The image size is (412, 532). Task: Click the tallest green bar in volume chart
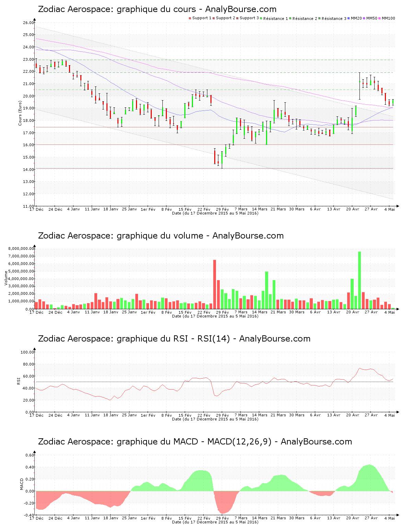pyautogui.click(x=359, y=280)
